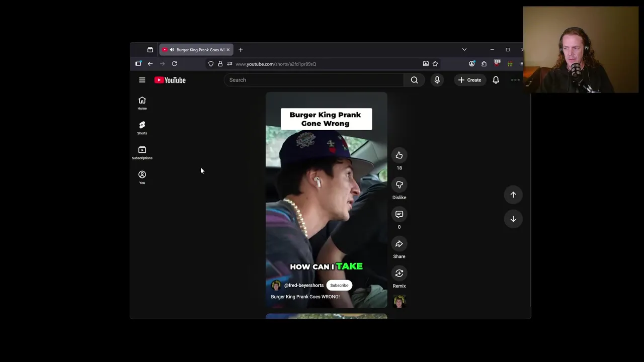Expand the list all tabs chevron
The height and width of the screenshot is (362, 644).
(464, 50)
